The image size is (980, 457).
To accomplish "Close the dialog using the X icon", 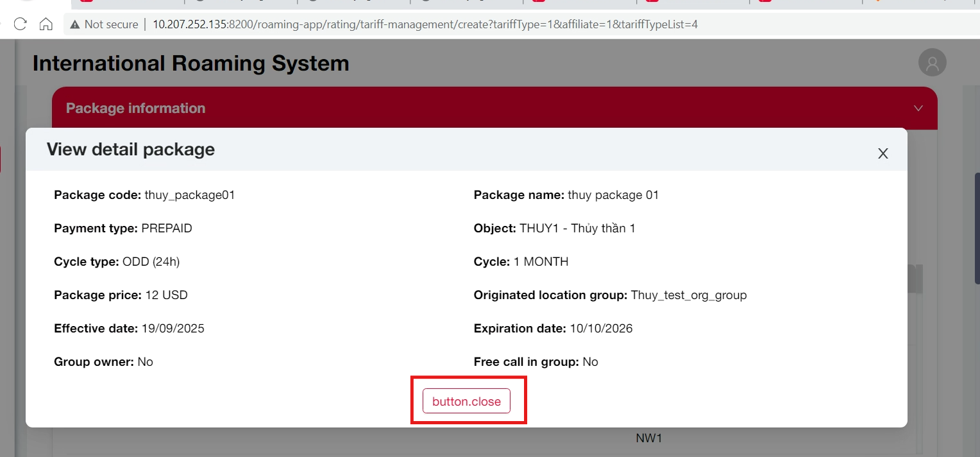I will point(883,153).
